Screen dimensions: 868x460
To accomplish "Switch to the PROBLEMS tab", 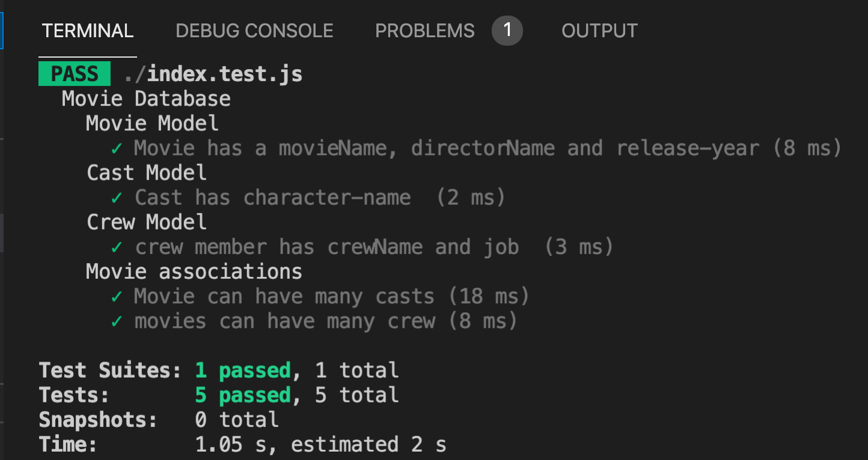I will pyautogui.click(x=424, y=31).
